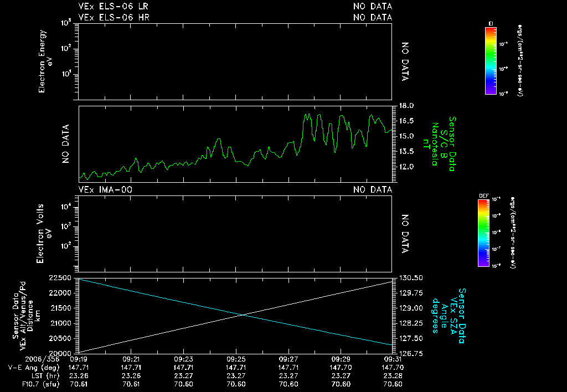Click the 'V-E Ang (deg)' row label
The height and width of the screenshot is (392, 567).
click(x=34, y=368)
